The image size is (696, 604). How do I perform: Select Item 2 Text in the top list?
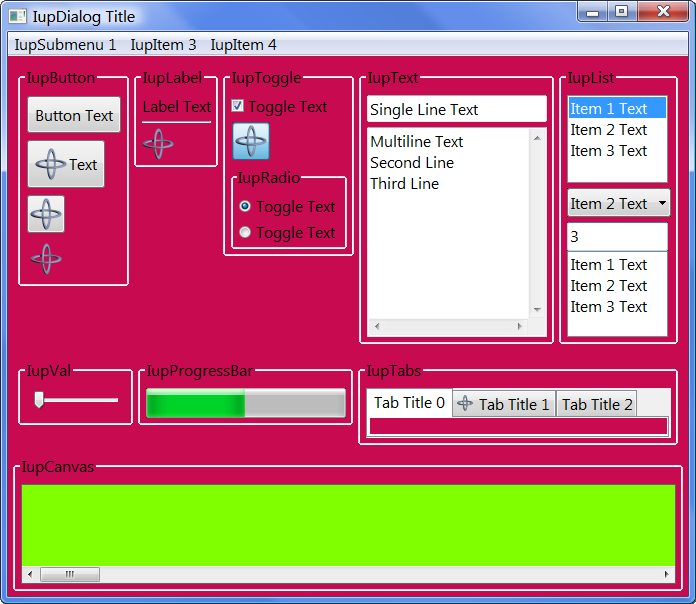pyautogui.click(x=617, y=130)
